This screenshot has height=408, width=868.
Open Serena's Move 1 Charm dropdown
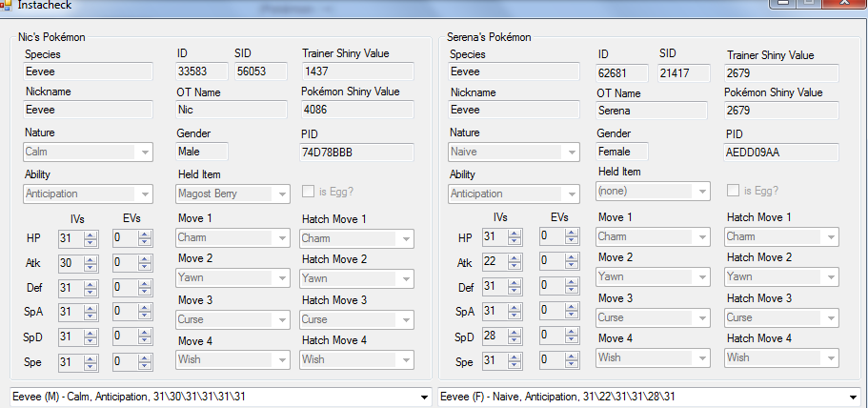[654, 236]
